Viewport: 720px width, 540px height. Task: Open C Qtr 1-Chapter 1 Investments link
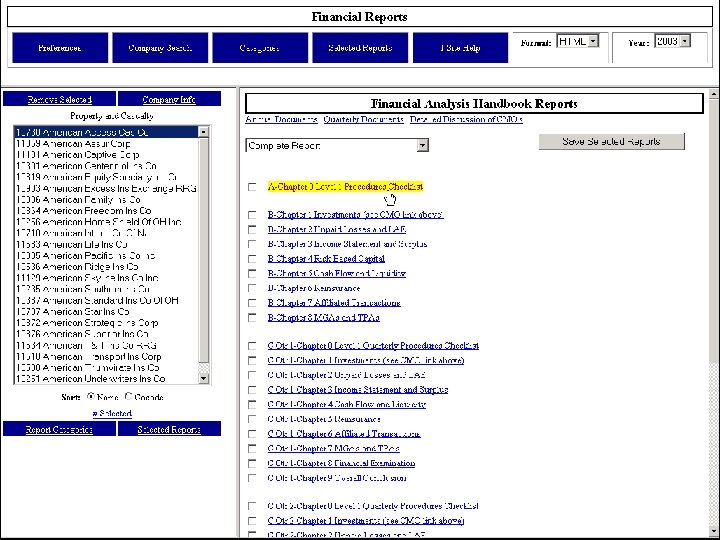pyautogui.click(x=366, y=360)
